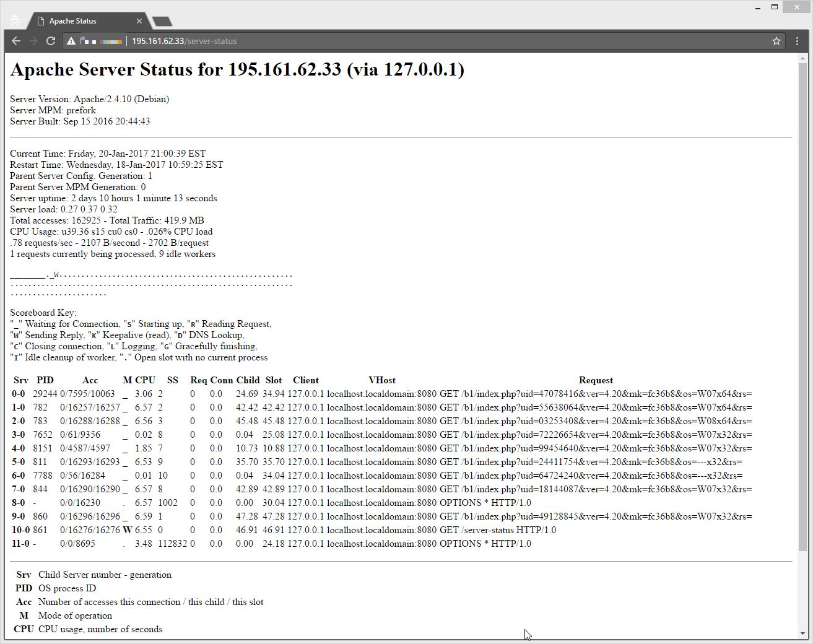The width and height of the screenshot is (813, 644).
Task: Click the Mode of operation legend text
Action: pos(75,616)
